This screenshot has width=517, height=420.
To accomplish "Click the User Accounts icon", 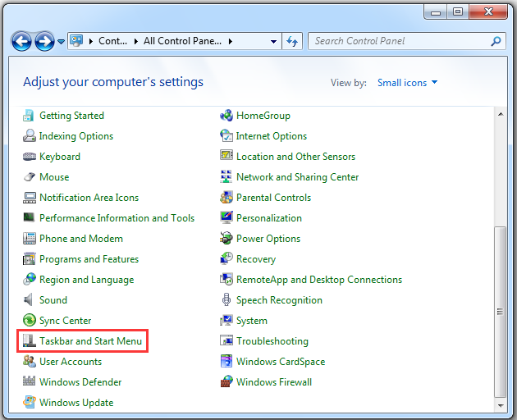I will pos(29,362).
